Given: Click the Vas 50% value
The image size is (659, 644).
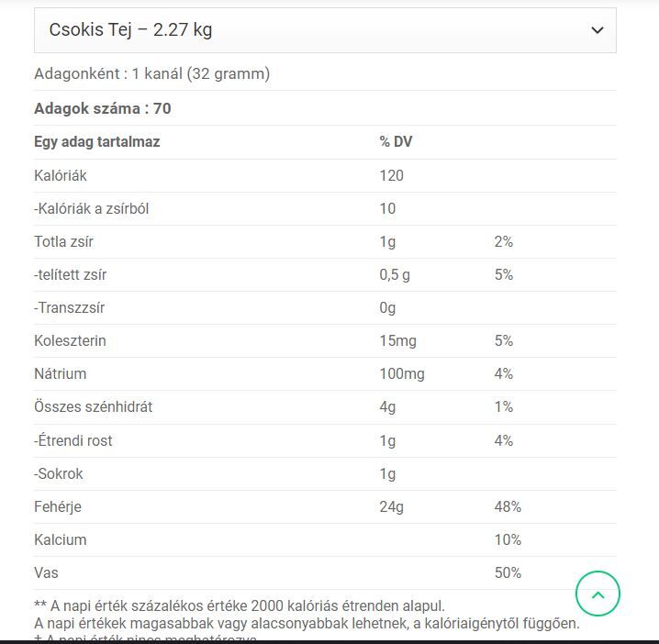Looking at the screenshot, I should pos(508,573).
